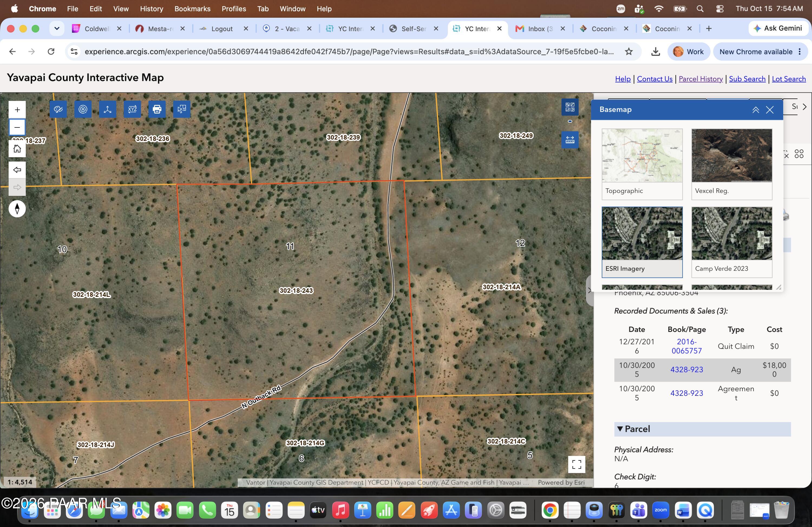Open the Bookmarks menu in menu bar

(192, 9)
